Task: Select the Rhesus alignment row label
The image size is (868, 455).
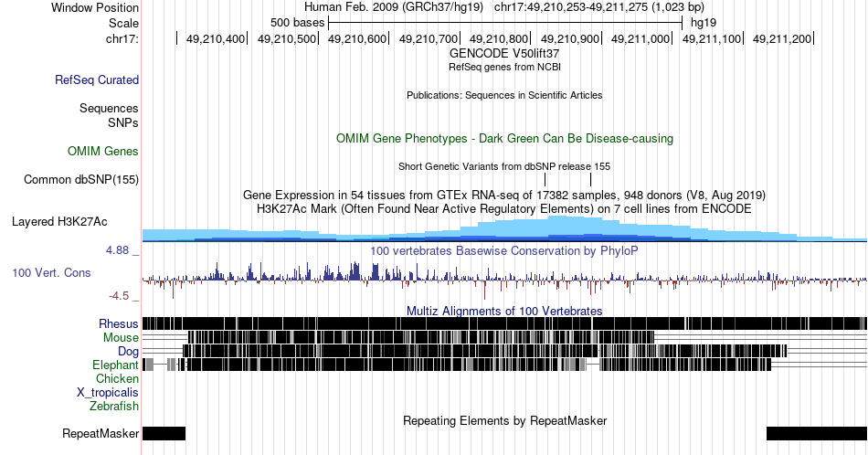Action: (119, 323)
